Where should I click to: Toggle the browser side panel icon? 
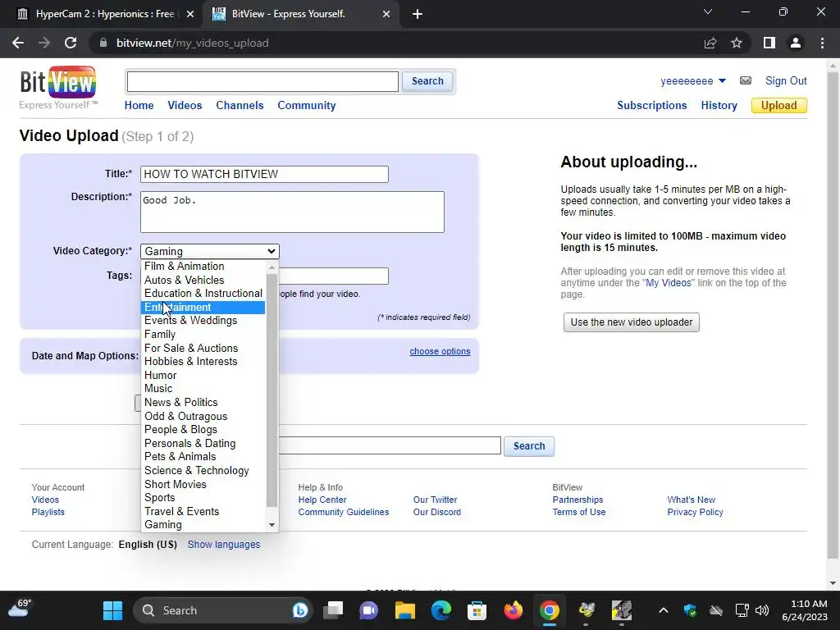coord(769,43)
